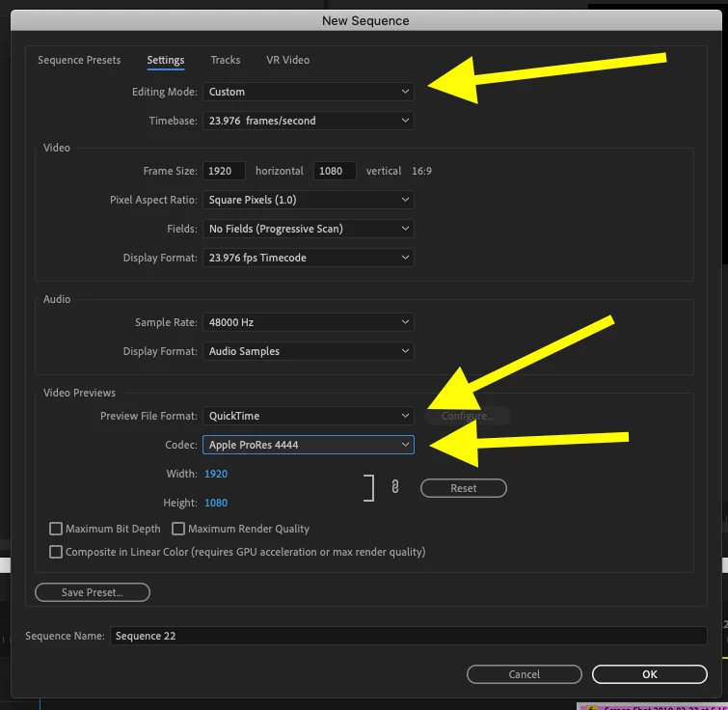Open the Editing Mode dropdown
Image resolution: width=728 pixels, height=710 pixels.
(x=309, y=92)
